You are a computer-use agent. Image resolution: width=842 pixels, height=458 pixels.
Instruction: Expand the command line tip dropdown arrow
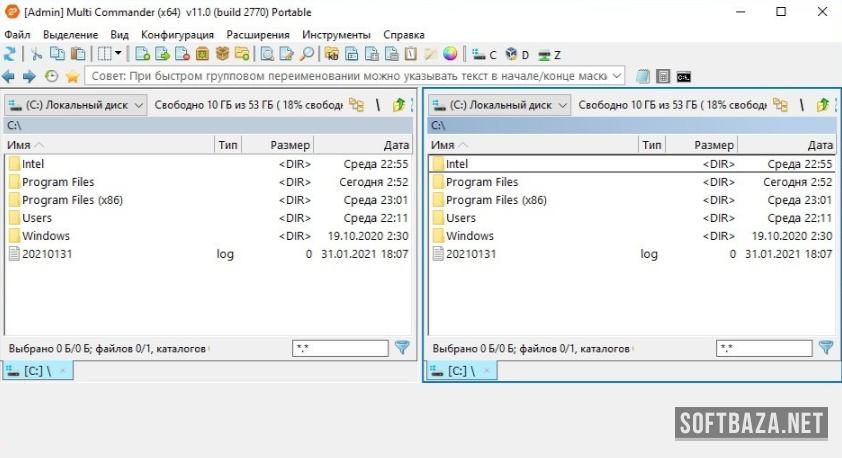616,76
